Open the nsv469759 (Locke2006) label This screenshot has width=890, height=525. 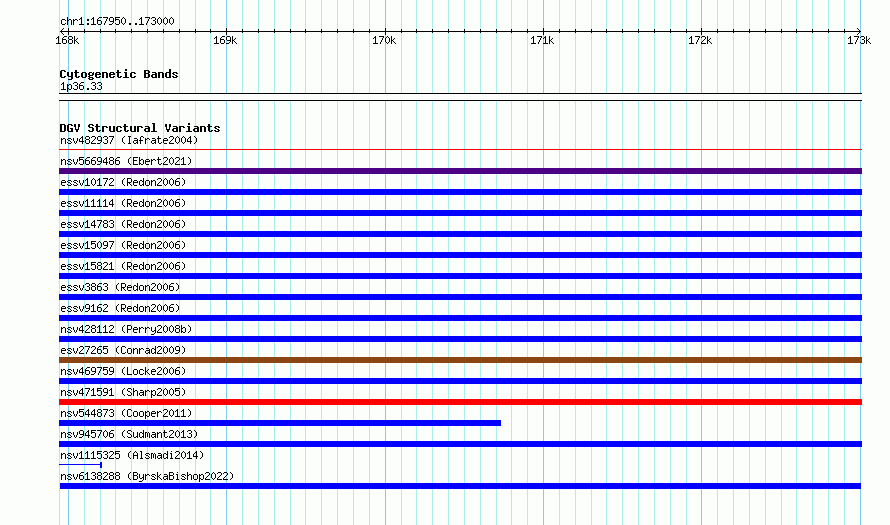[123, 371]
